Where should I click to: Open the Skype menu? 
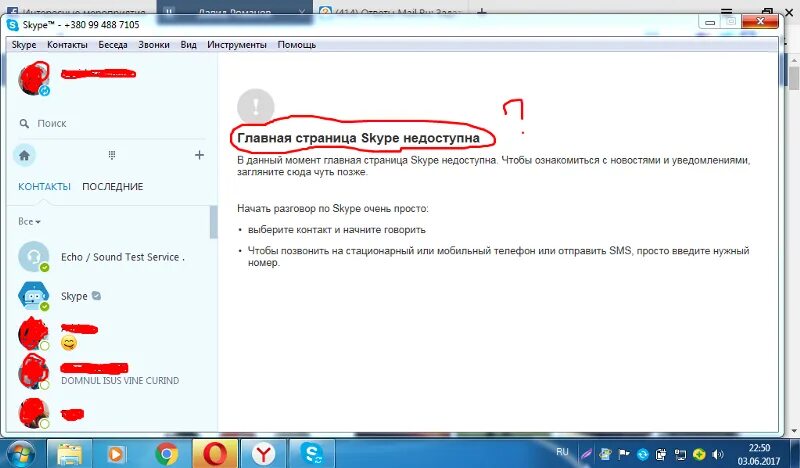[24, 44]
